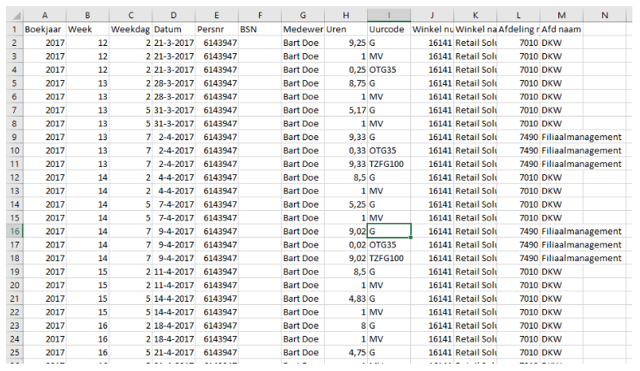This screenshot has height=371, width=640.
Task: Click the Uurcode header cell
Action: tap(389, 29)
